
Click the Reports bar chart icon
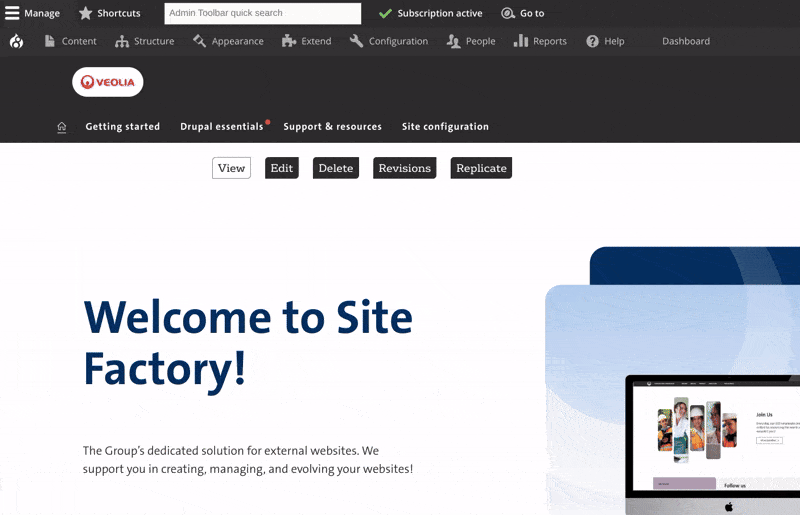coord(520,41)
